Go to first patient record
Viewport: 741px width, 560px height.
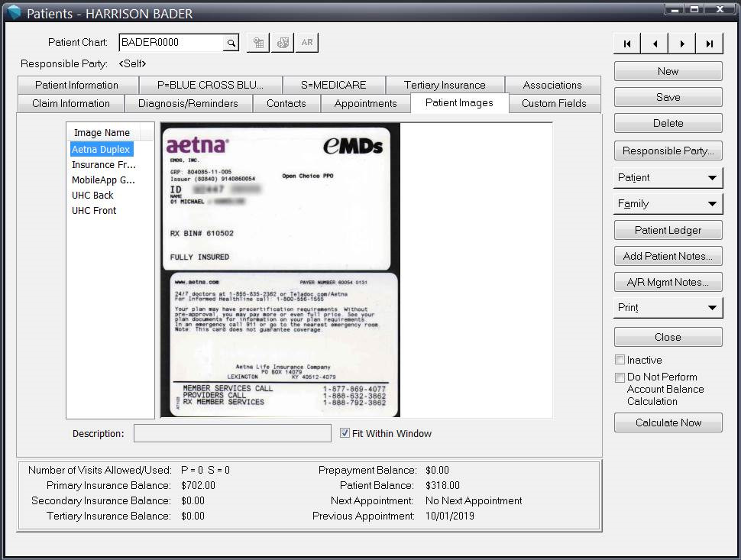pos(627,44)
